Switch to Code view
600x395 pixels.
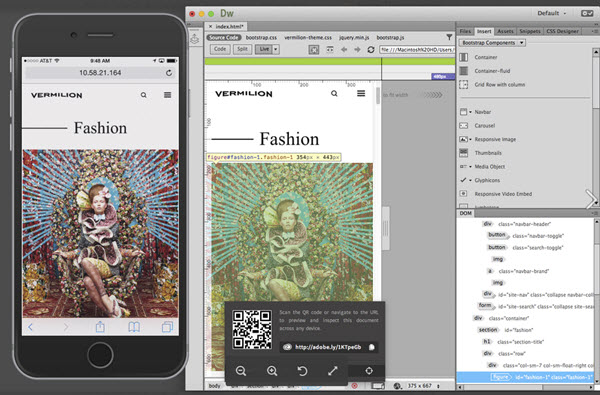tap(220, 49)
